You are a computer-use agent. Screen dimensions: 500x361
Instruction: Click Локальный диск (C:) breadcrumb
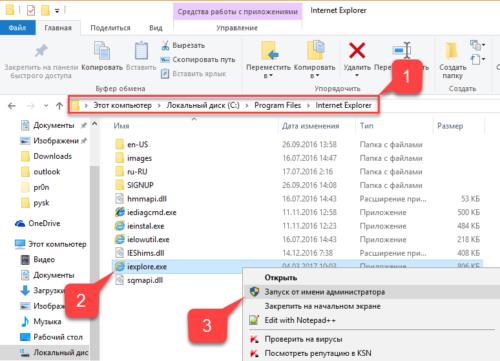pyautogui.click(x=203, y=105)
